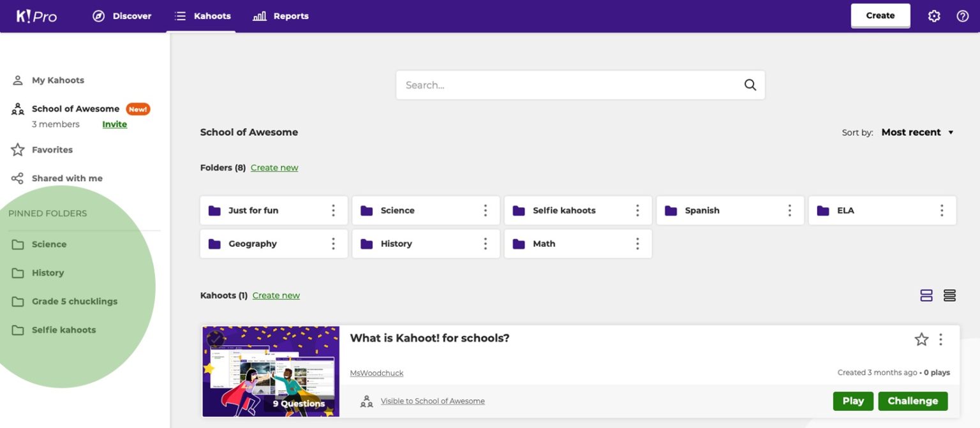This screenshot has height=428, width=980.
Task: Star the 'What is Kahoot! for schools?' kahoot
Action: pos(921,339)
